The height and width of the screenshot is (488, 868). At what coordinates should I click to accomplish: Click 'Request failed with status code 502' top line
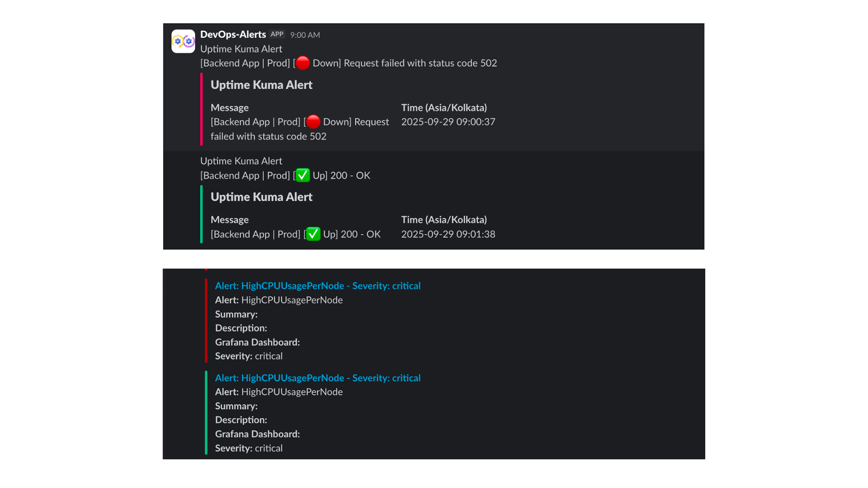point(420,63)
